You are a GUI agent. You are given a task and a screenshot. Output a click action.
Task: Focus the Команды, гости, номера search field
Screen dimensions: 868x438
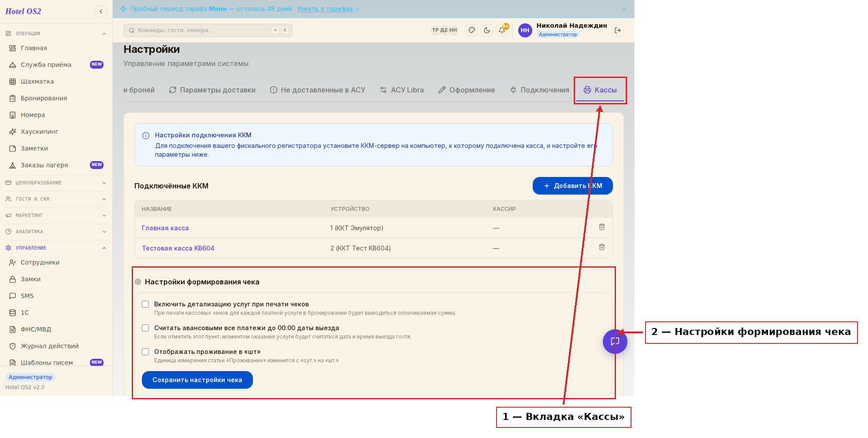208,30
